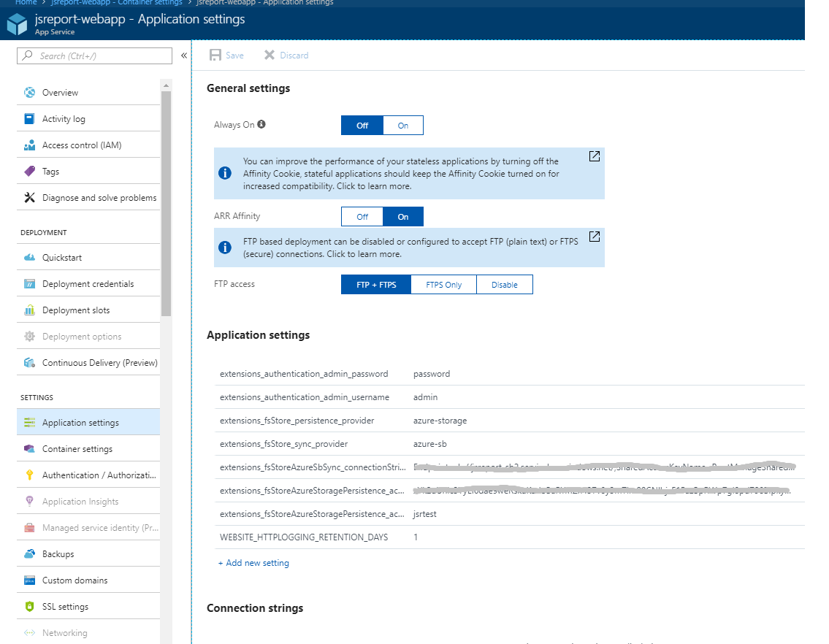Click the Continuous Delivery (Preview) icon

[30, 363]
